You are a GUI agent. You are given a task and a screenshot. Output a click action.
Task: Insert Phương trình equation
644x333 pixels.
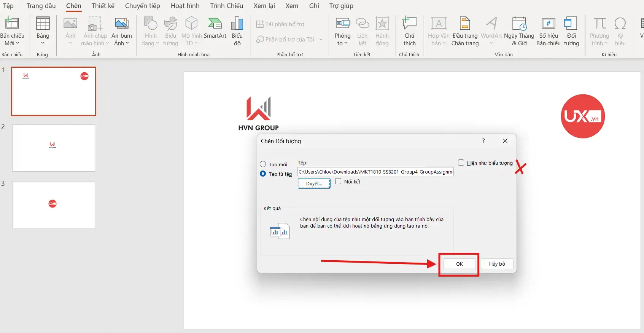point(600,24)
